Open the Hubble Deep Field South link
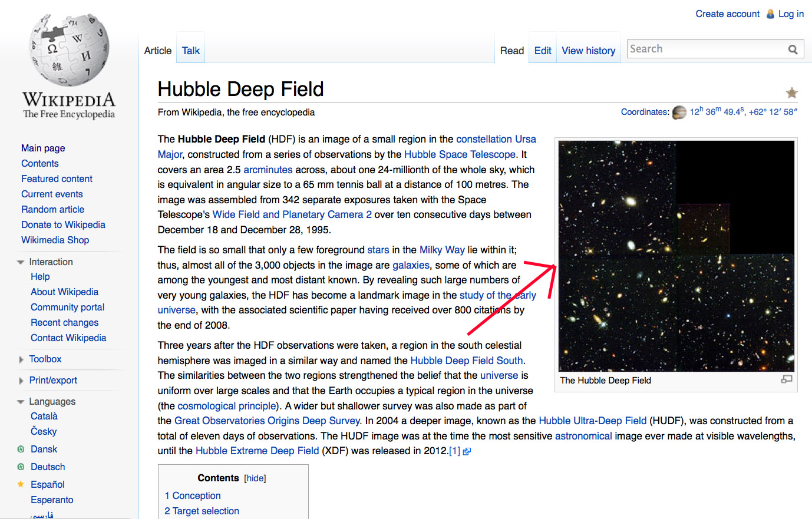The width and height of the screenshot is (812, 519). pos(467,361)
